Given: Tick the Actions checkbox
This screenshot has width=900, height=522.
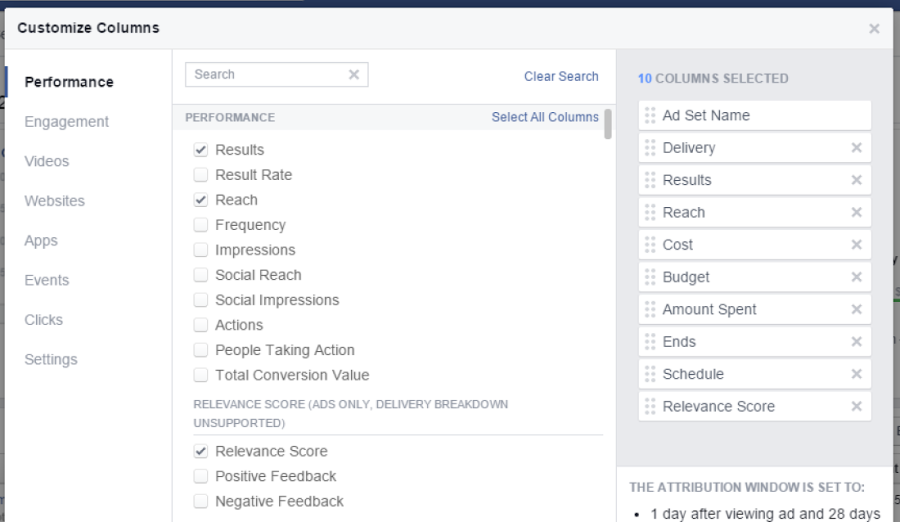Looking at the screenshot, I should (x=200, y=325).
